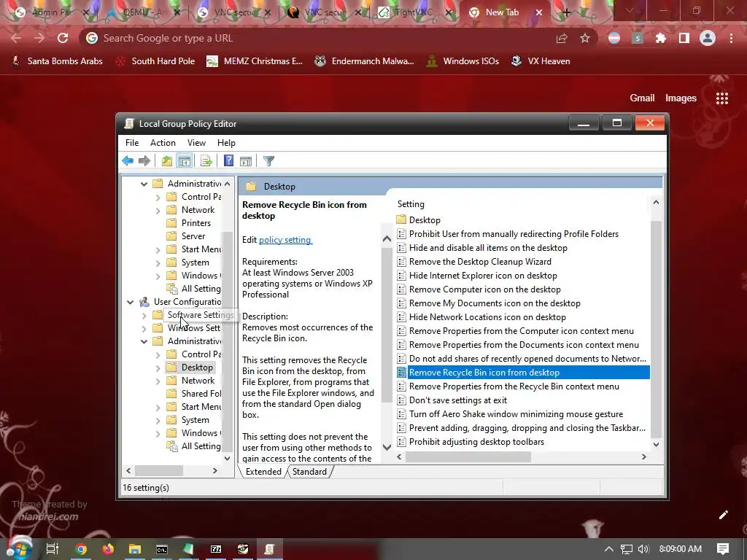
Task: Click the Up one level folder icon
Action: [x=167, y=161]
